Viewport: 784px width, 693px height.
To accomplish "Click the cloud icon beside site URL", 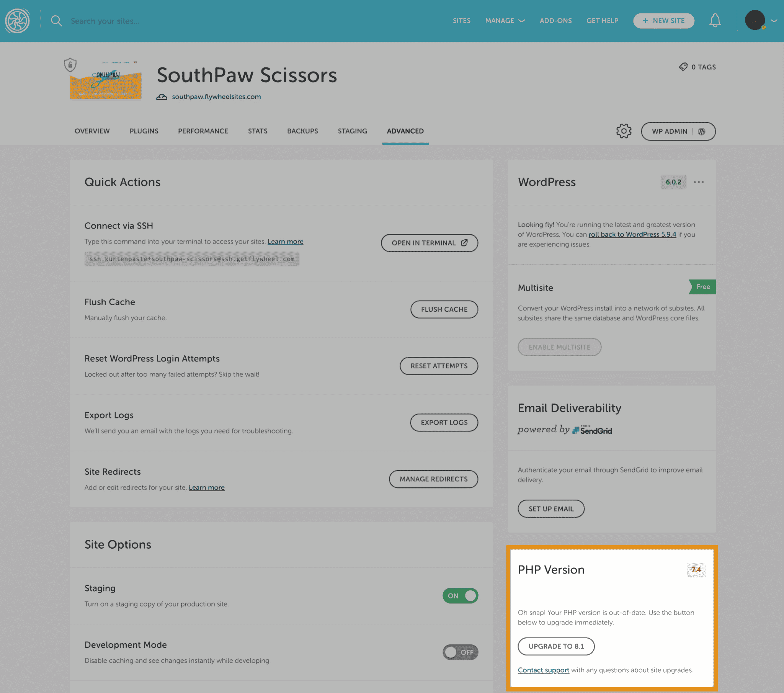I will (162, 97).
